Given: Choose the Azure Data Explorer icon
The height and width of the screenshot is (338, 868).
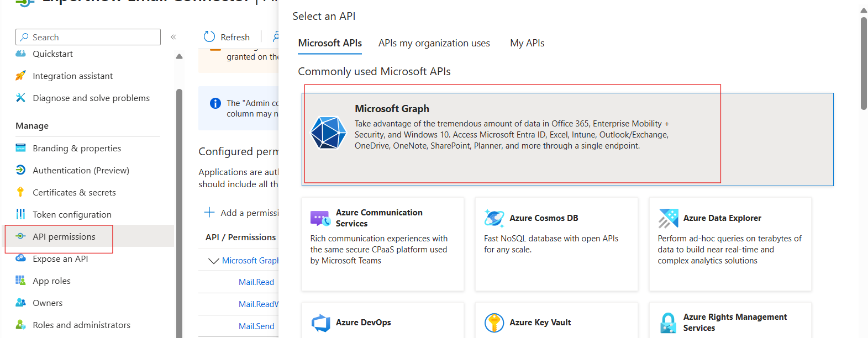Looking at the screenshot, I should (x=668, y=218).
